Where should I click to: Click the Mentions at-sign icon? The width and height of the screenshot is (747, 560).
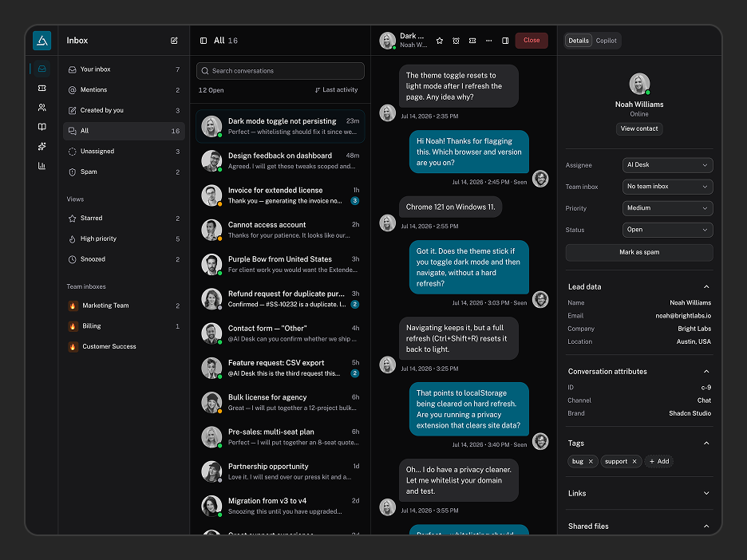(x=73, y=89)
